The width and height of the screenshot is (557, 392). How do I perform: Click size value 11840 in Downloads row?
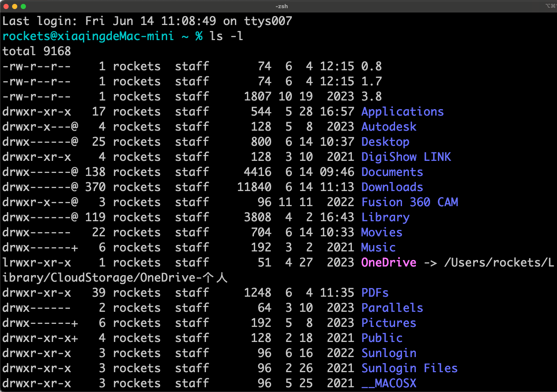pos(254,187)
